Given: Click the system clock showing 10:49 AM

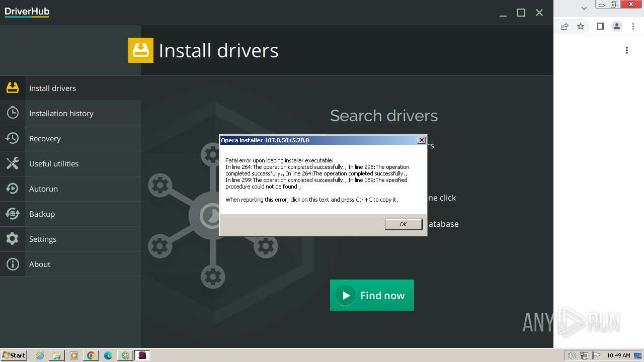Looking at the screenshot, I should click(618, 355).
